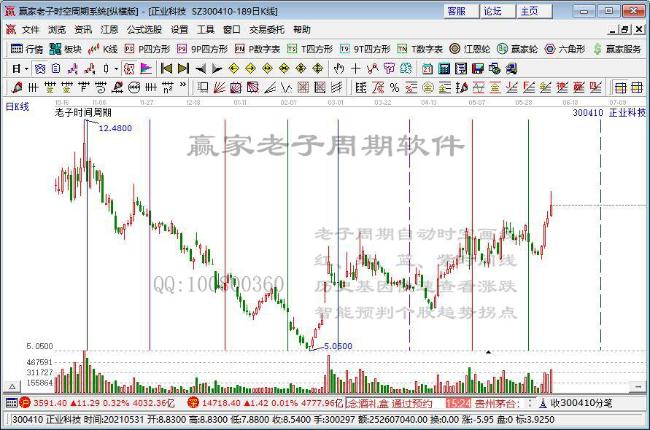This screenshot has width=650, height=430.
Task: Toggle the 权 adjustment icon
Action: click(x=129, y=68)
